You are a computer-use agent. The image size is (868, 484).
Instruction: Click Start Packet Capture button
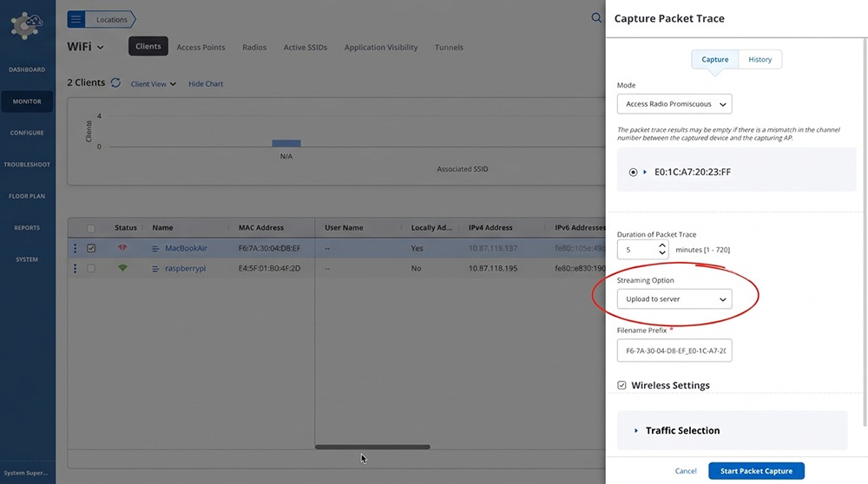pos(756,471)
